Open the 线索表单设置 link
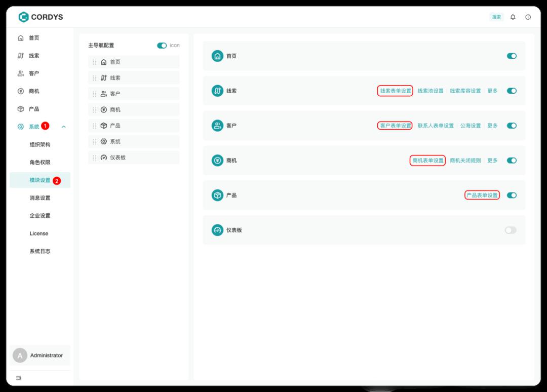This screenshot has width=547, height=392. 396,91
